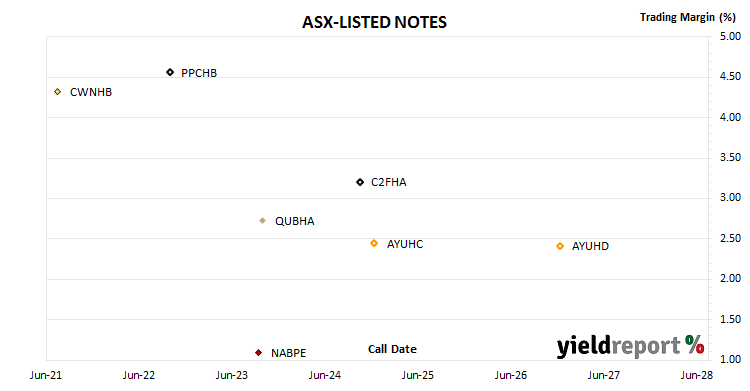This screenshot has height=391, width=750.
Task: Click the PPCHB text label
Action: point(199,73)
